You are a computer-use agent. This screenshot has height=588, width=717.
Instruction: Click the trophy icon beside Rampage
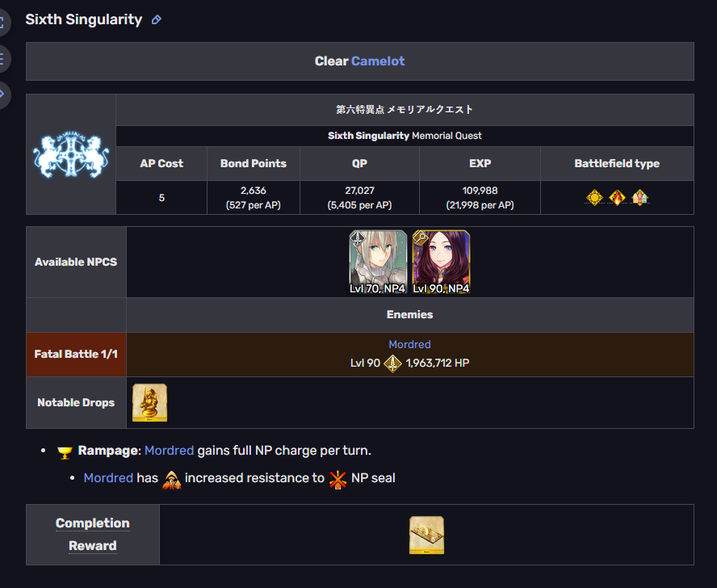[65, 452]
